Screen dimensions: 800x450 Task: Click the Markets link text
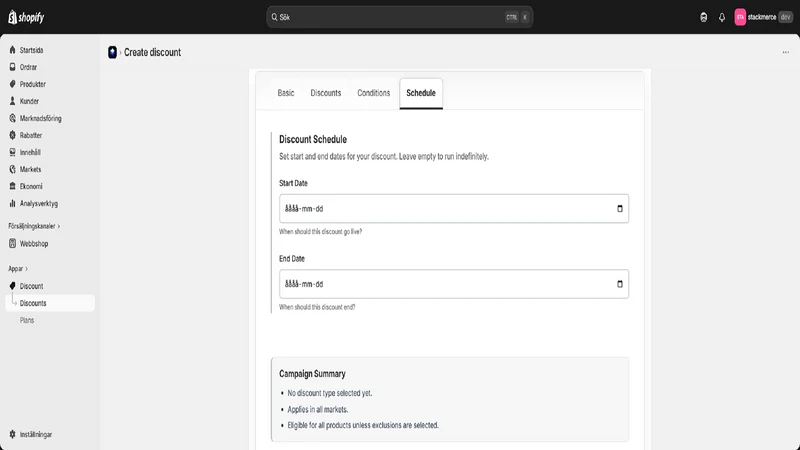pyautogui.click(x=30, y=169)
